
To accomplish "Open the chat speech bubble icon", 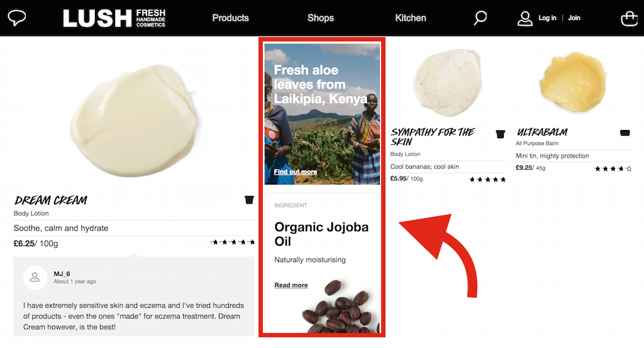I will [17, 18].
